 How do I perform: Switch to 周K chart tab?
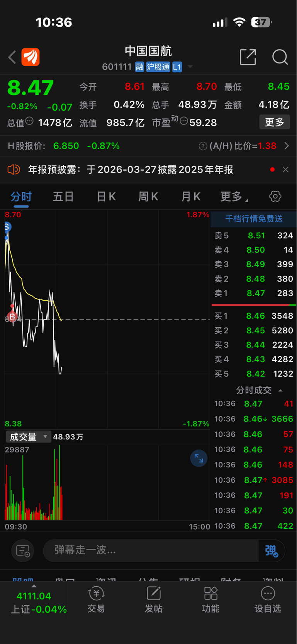(x=148, y=196)
